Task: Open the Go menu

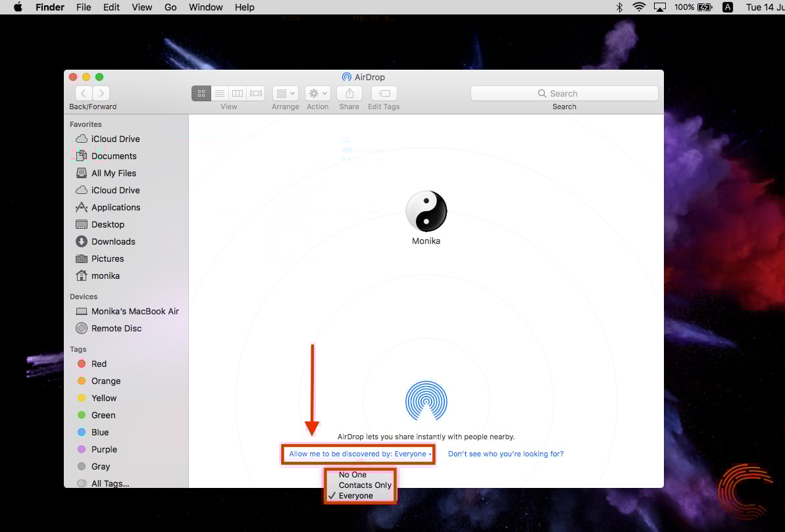Action: tap(170, 7)
